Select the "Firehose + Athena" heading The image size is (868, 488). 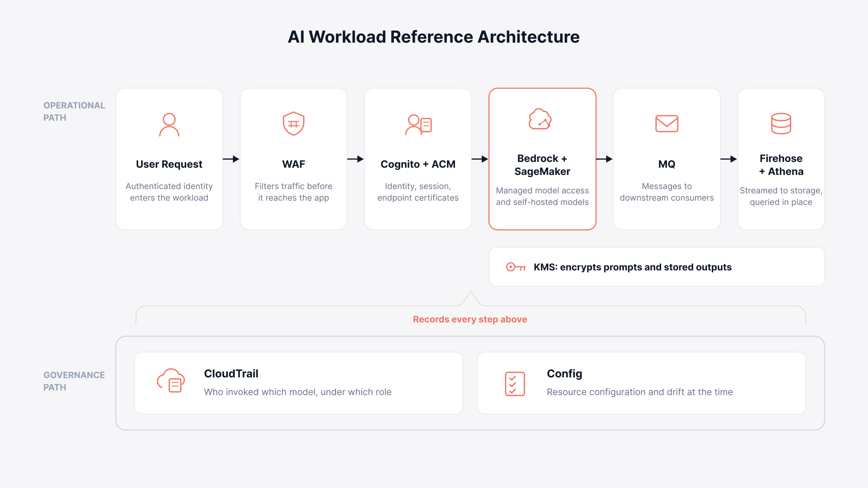click(x=781, y=165)
